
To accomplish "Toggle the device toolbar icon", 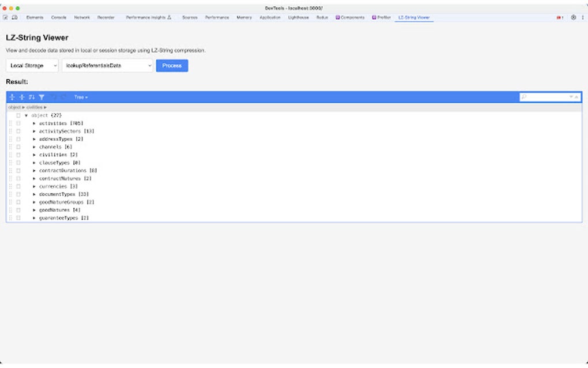I will point(14,17).
